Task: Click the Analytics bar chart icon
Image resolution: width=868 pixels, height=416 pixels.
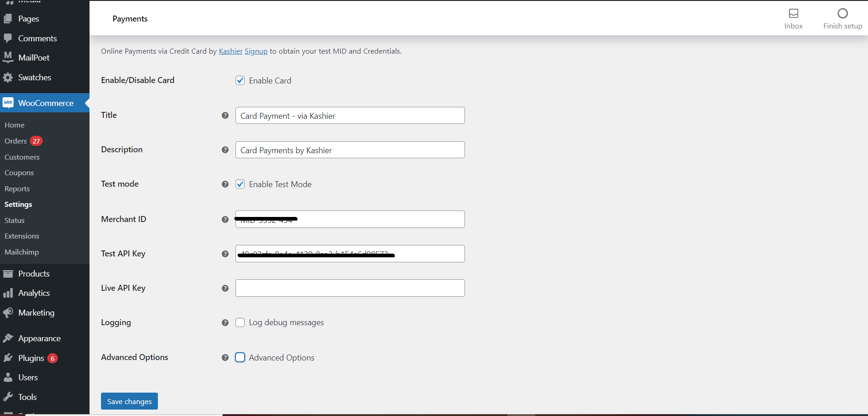Action: tap(8, 293)
